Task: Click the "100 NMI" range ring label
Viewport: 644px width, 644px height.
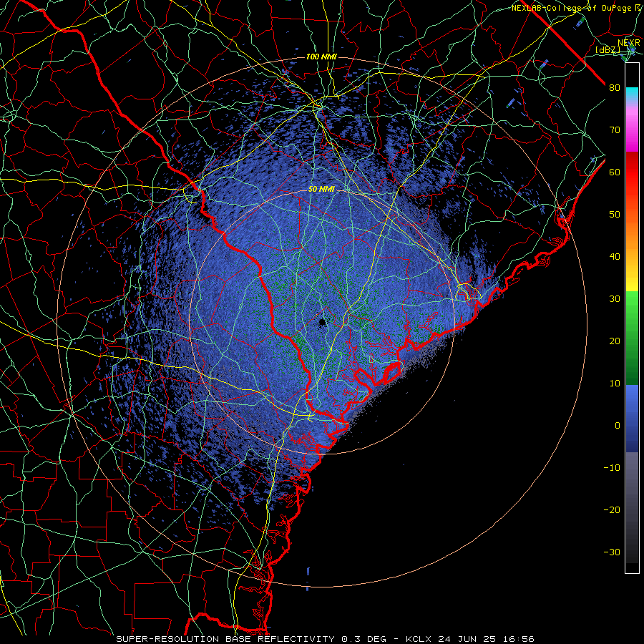Action: click(x=321, y=57)
